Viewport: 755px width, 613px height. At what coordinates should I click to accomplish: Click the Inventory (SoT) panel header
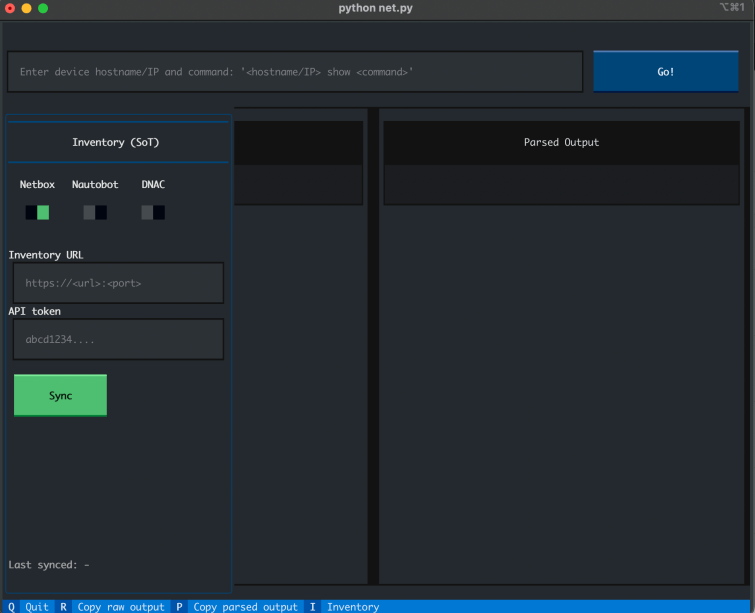point(116,142)
